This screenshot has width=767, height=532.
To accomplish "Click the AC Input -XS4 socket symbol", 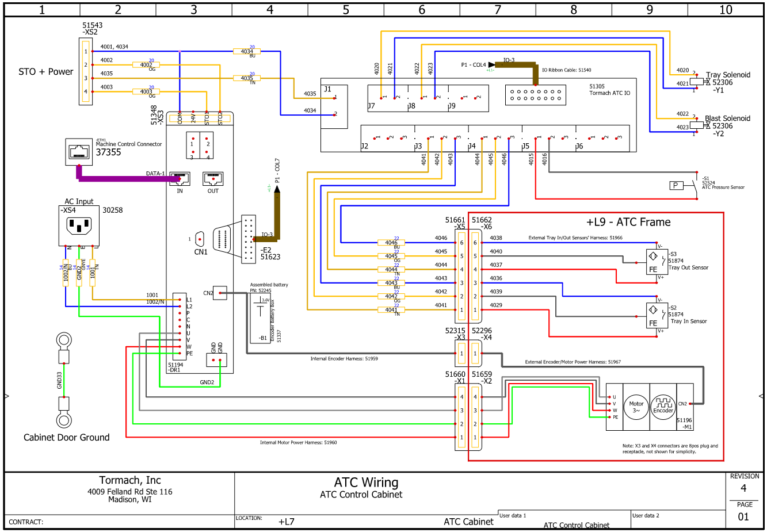I will 80,227.
